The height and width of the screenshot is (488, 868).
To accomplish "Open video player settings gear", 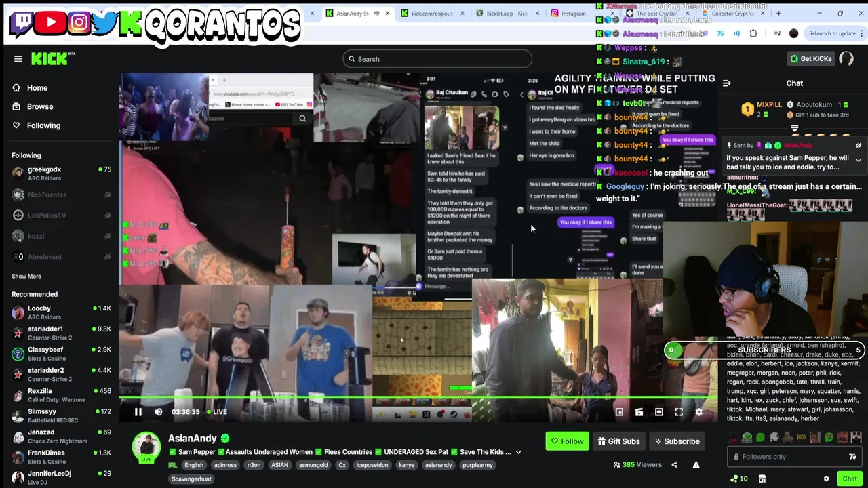I will coord(699,412).
